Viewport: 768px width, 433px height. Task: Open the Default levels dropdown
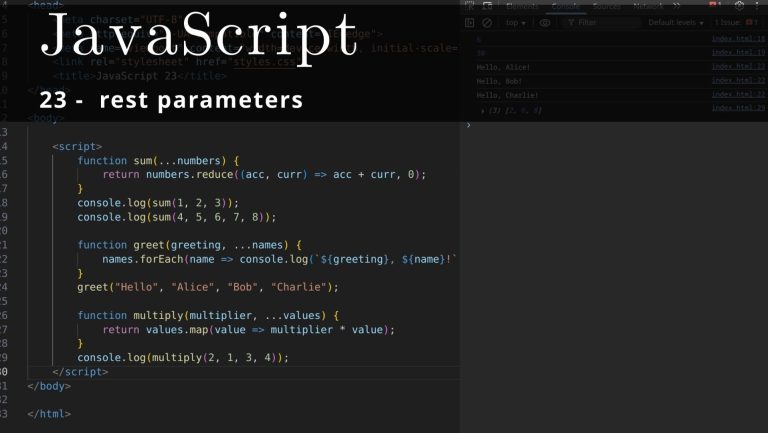[x=676, y=23]
